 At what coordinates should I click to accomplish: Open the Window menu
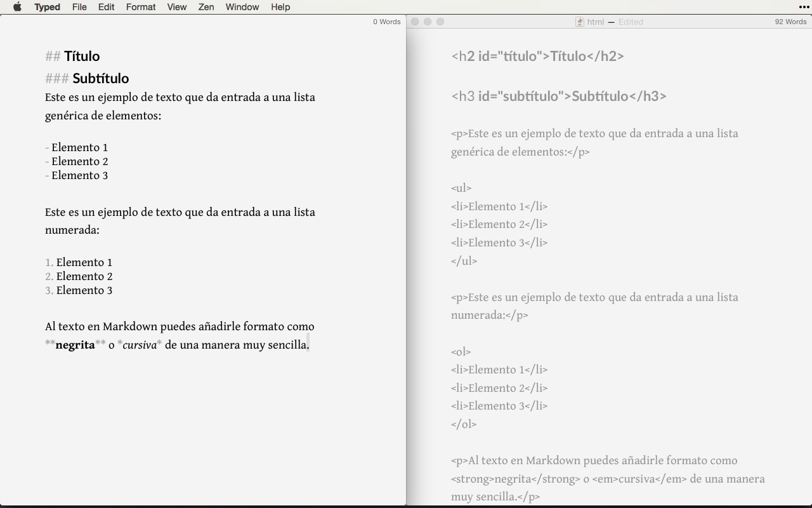(242, 7)
